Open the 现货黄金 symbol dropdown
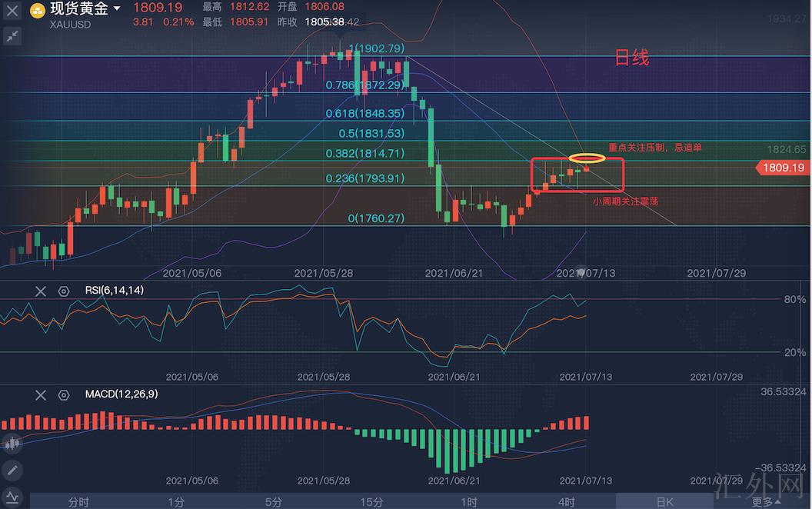The width and height of the screenshot is (812, 509). coord(117,9)
